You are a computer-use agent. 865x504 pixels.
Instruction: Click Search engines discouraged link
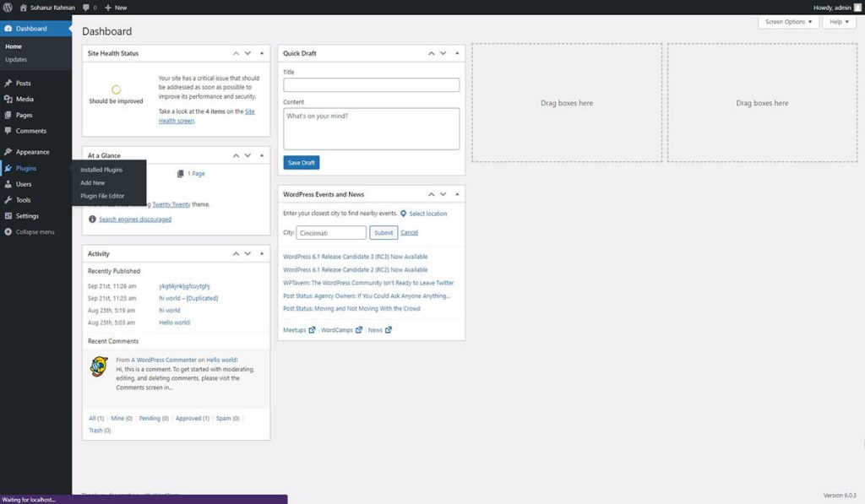point(135,219)
